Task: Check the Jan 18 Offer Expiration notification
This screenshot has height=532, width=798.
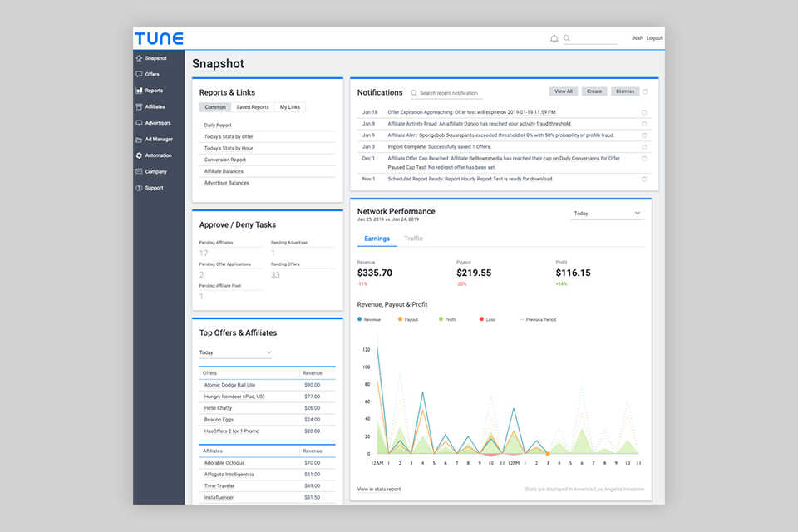Action: pos(644,112)
